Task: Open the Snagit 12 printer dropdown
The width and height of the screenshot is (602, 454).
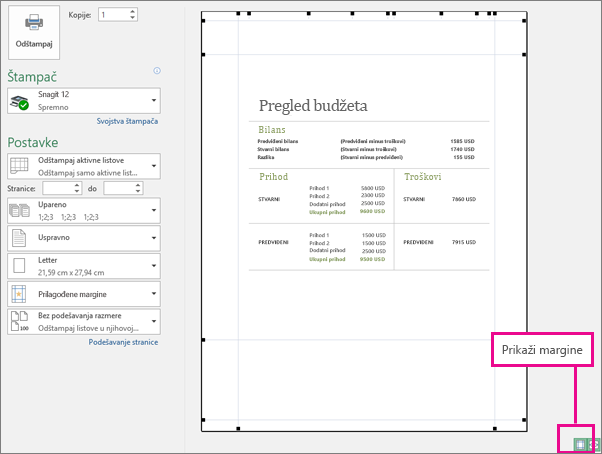Action: tap(84, 101)
